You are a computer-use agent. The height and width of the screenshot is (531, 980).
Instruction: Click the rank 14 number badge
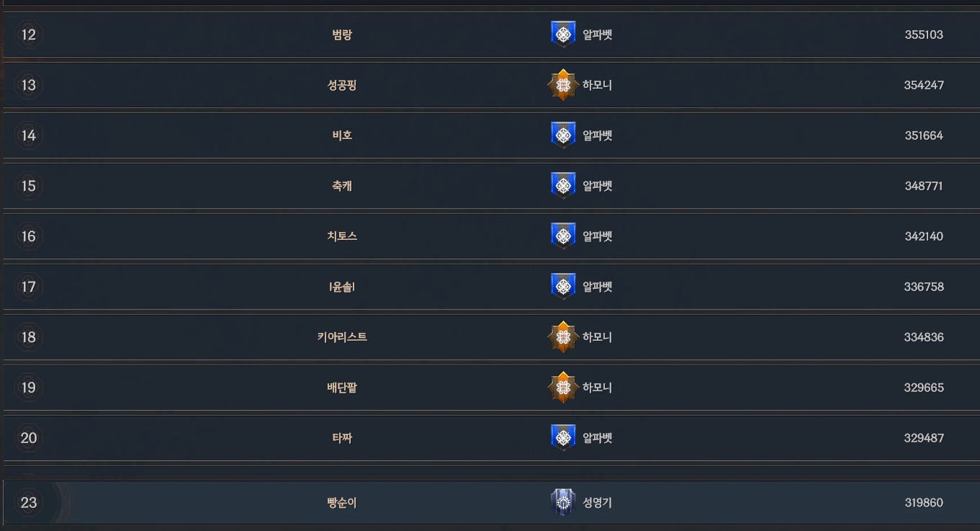(28, 135)
